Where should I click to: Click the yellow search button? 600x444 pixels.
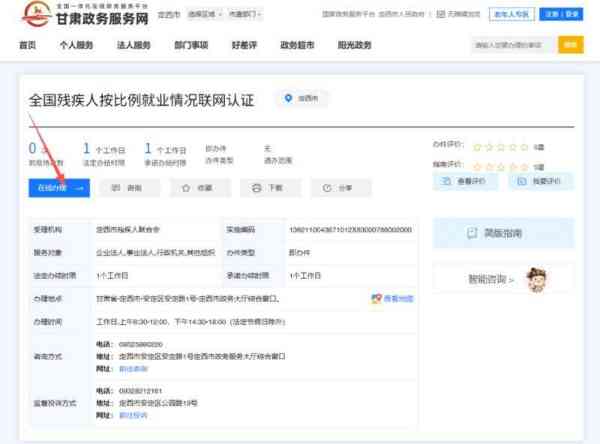571,45
